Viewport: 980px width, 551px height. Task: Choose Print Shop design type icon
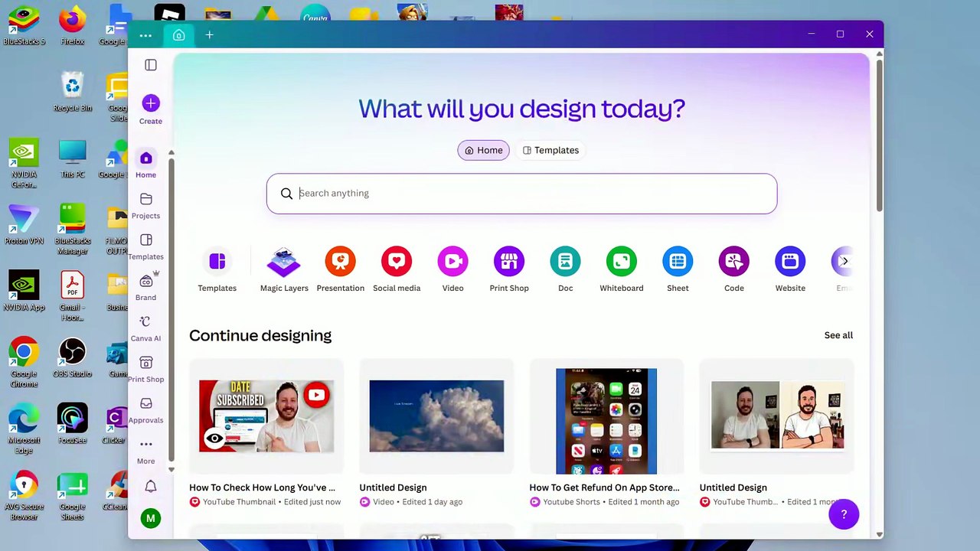[x=509, y=262]
